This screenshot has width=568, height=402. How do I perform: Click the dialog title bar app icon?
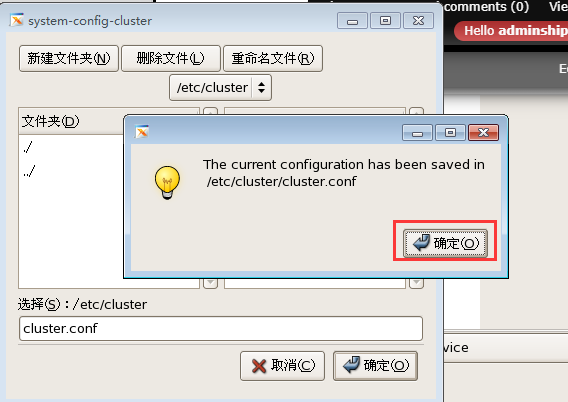click(142, 132)
